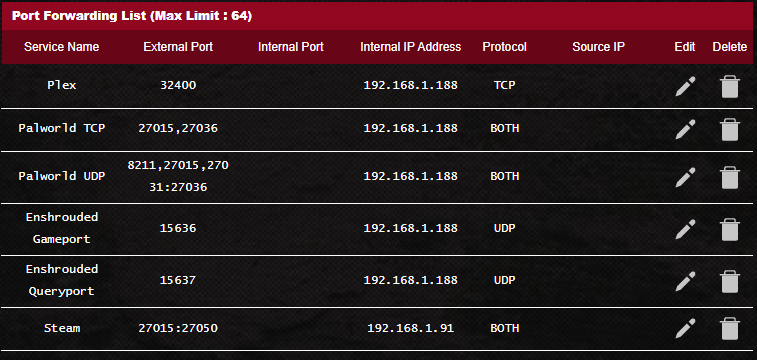Edit the Steam port forwarding rule
Image resolution: width=757 pixels, height=360 pixels.
(x=685, y=329)
